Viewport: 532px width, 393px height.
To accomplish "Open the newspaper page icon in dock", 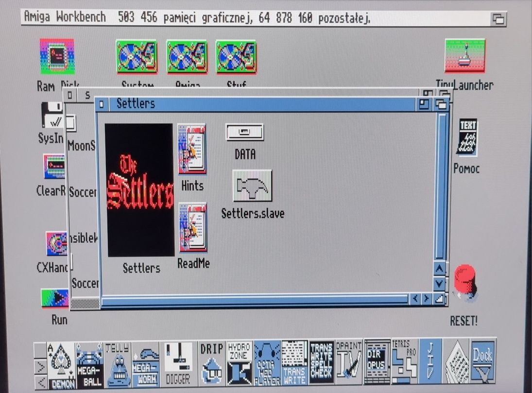I will [456, 361].
